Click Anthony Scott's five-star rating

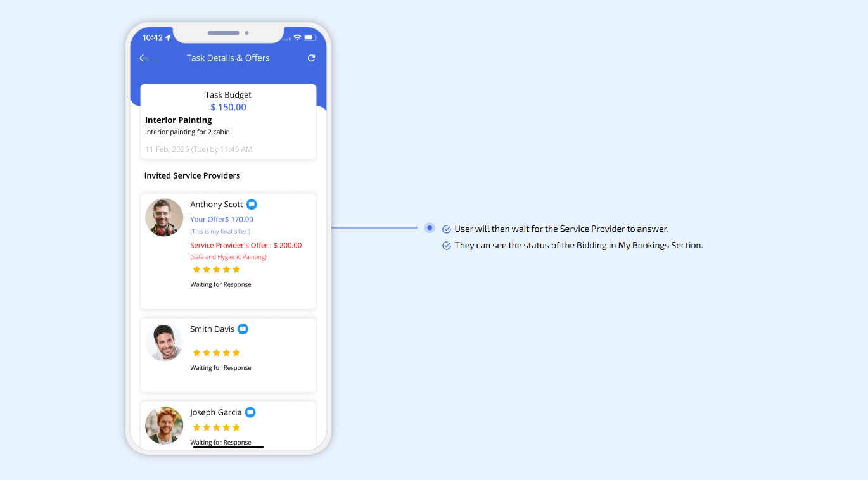point(216,270)
